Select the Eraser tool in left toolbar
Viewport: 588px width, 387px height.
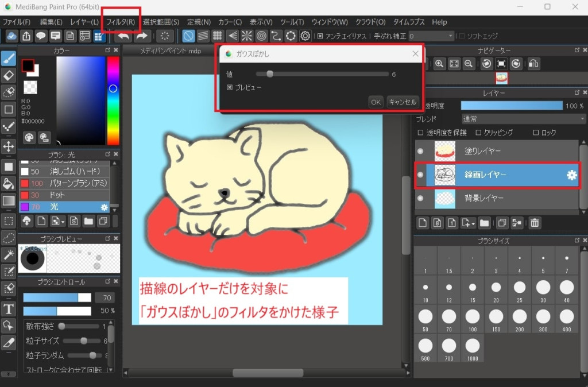(x=8, y=75)
